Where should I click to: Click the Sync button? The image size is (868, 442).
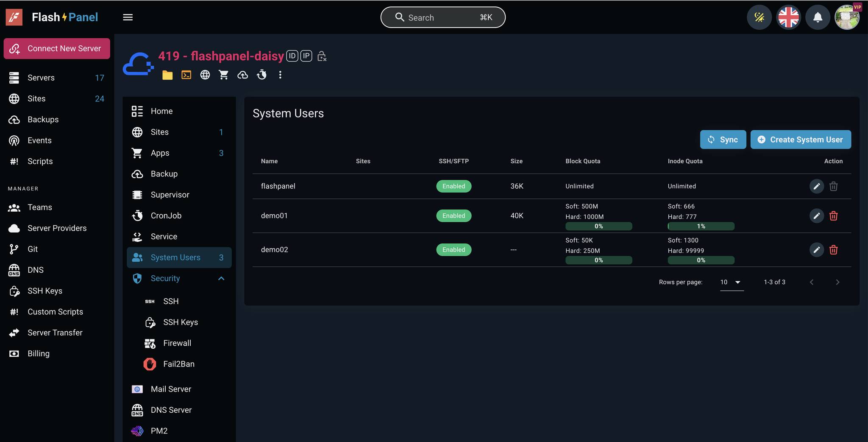tap(723, 140)
